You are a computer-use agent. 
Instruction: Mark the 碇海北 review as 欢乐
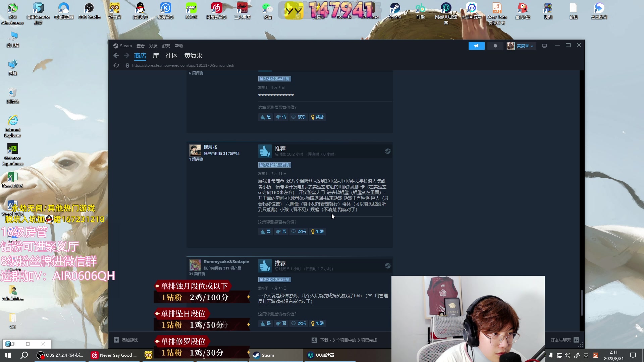pos(299,232)
